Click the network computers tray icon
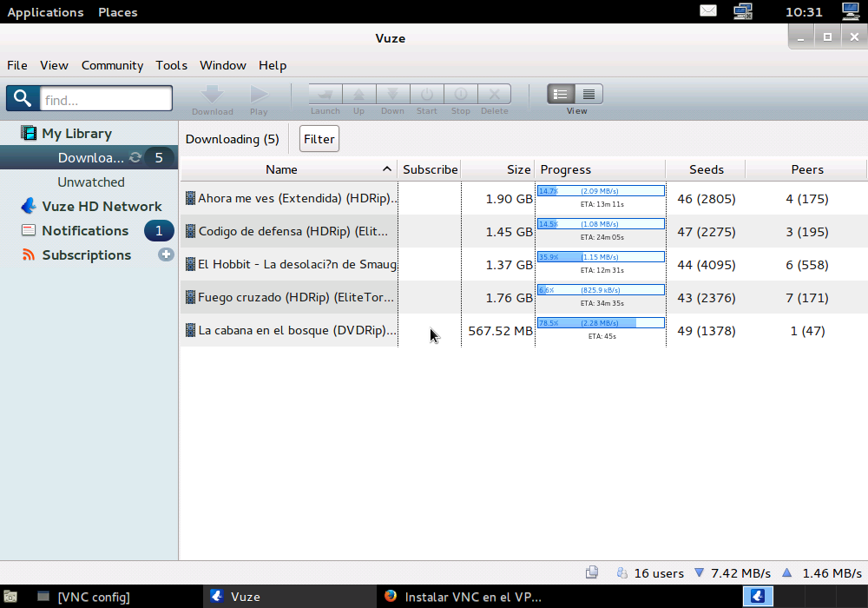This screenshot has height=608, width=868. point(743,11)
